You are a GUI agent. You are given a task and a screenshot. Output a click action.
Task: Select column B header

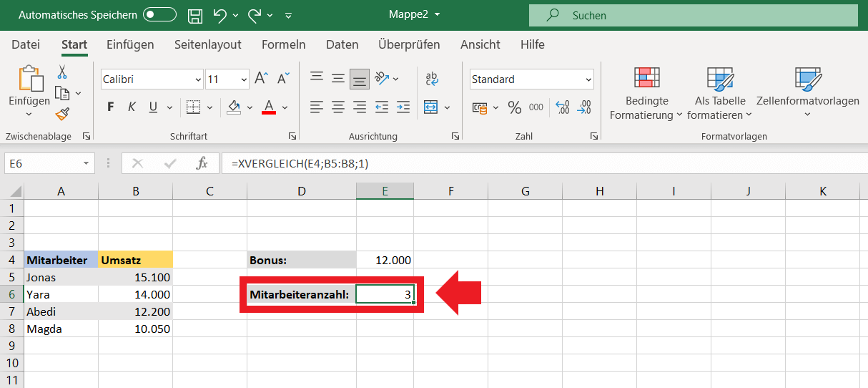pyautogui.click(x=135, y=191)
